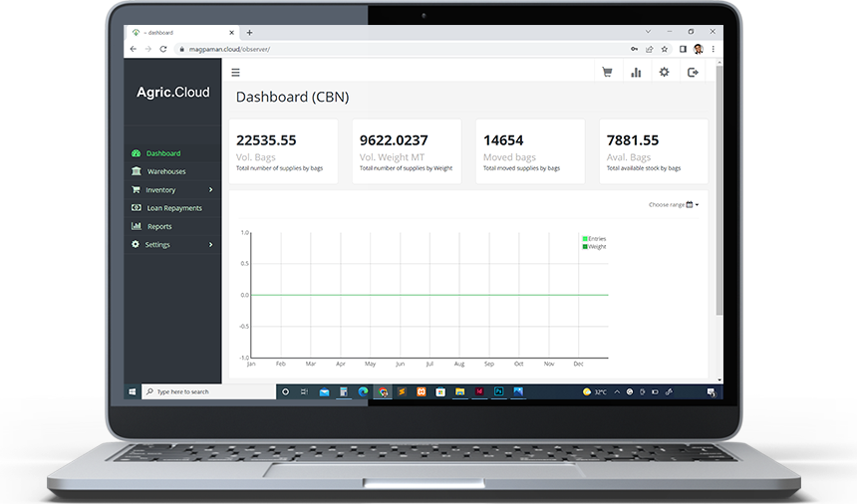Click the Agric.Cloud logo link
Viewport: 857px width, 504px height.
click(173, 93)
